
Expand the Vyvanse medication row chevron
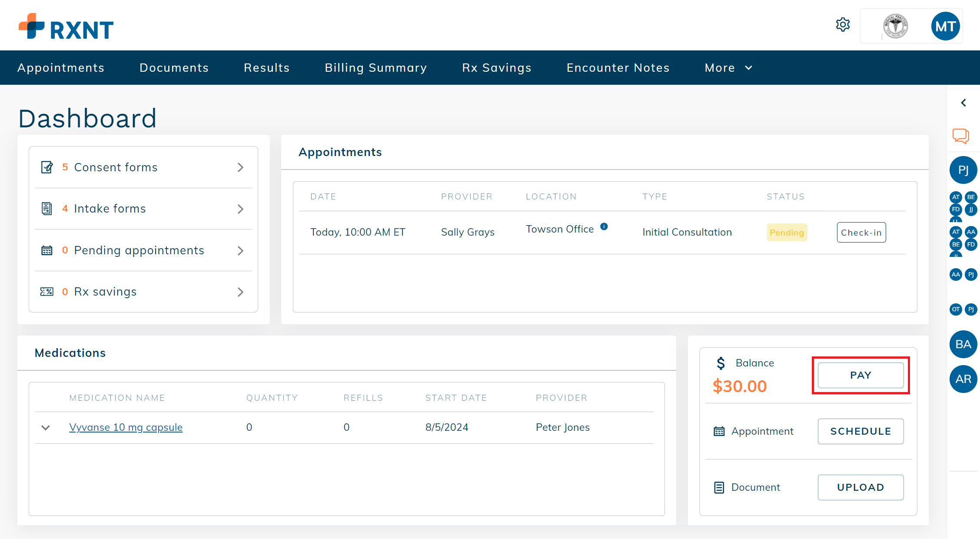[46, 428]
